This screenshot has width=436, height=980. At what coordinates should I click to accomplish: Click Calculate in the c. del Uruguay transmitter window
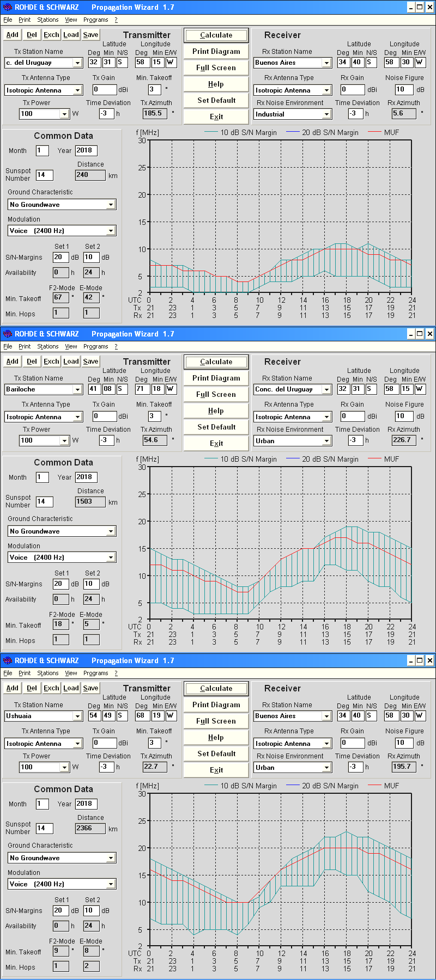(x=216, y=35)
